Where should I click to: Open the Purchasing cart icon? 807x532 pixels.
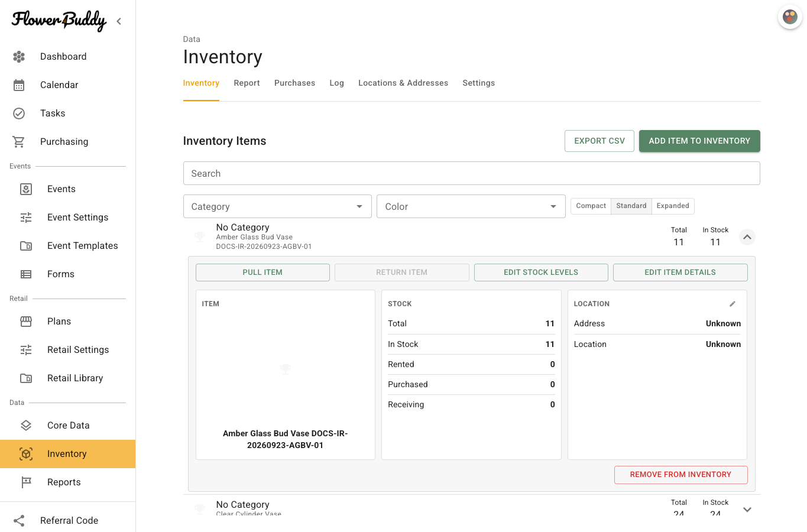[19, 142]
